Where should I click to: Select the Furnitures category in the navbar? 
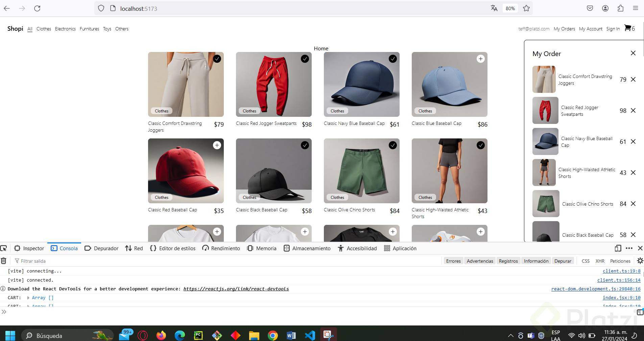[x=89, y=29]
